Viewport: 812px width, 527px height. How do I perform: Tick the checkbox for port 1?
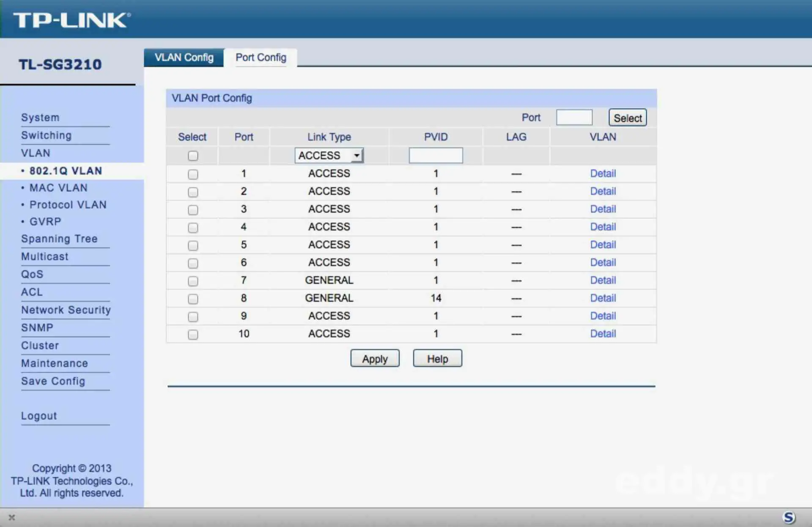[x=193, y=174]
